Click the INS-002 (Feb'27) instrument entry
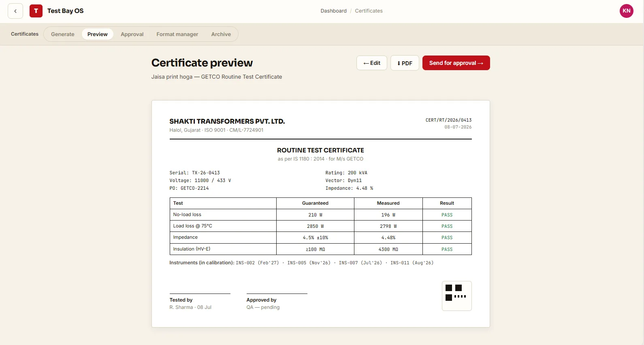The width and height of the screenshot is (644, 345). pyautogui.click(x=257, y=263)
